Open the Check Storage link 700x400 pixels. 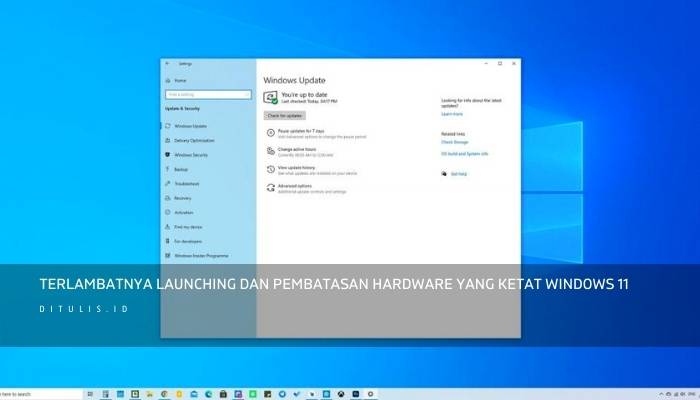[x=455, y=142]
